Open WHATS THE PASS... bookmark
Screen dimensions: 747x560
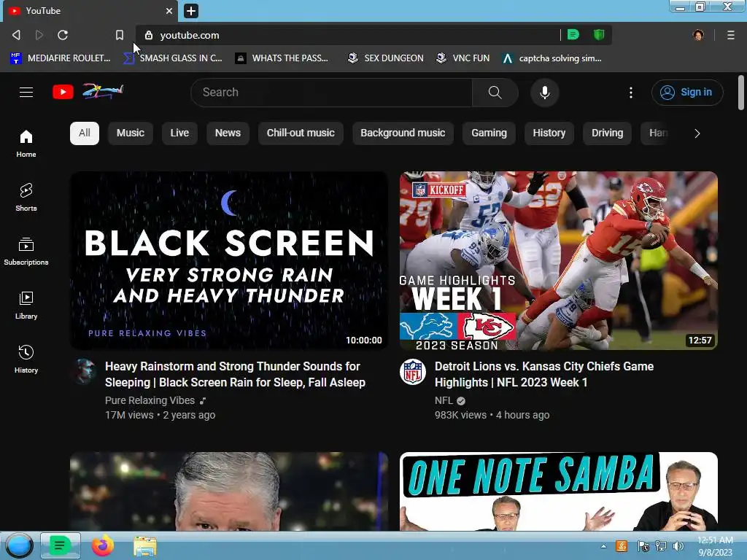pos(282,58)
